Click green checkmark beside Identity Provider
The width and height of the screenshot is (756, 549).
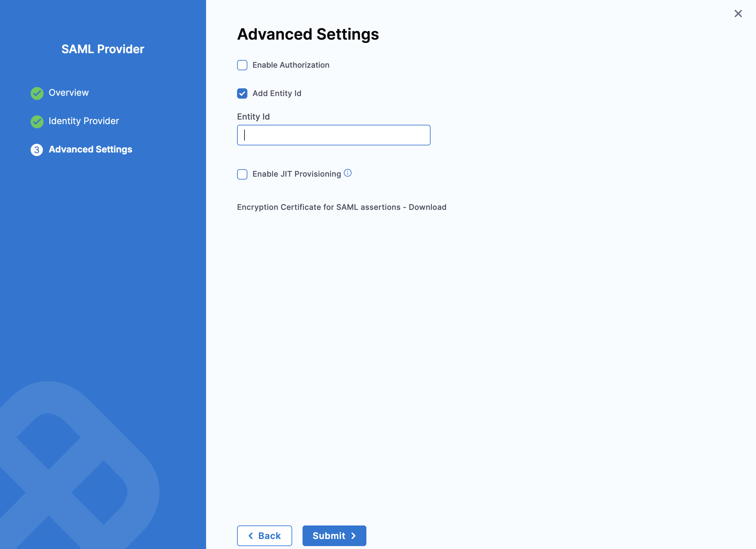(x=37, y=122)
